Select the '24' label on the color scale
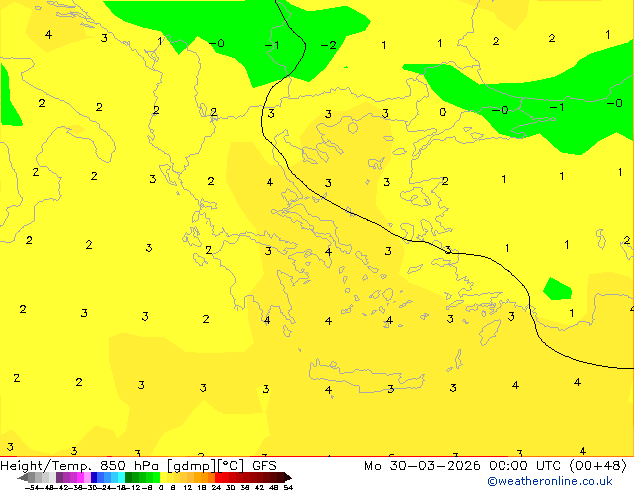Screen dimensions: 634x490 pos(216,487)
